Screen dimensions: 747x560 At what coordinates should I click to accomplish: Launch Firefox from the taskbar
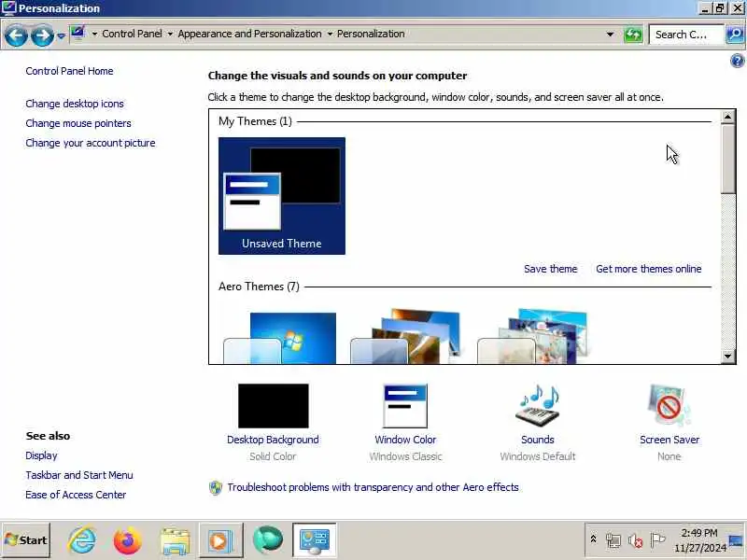(x=127, y=540)
